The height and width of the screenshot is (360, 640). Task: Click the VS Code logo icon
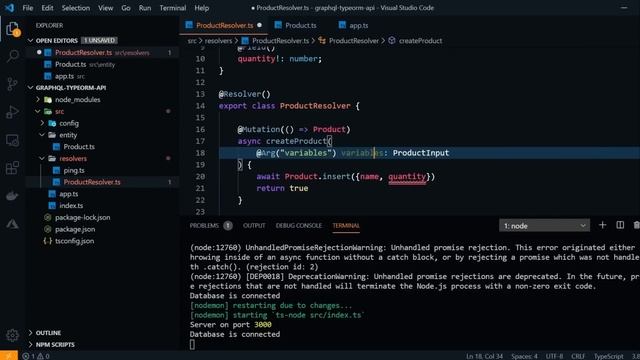9,8
